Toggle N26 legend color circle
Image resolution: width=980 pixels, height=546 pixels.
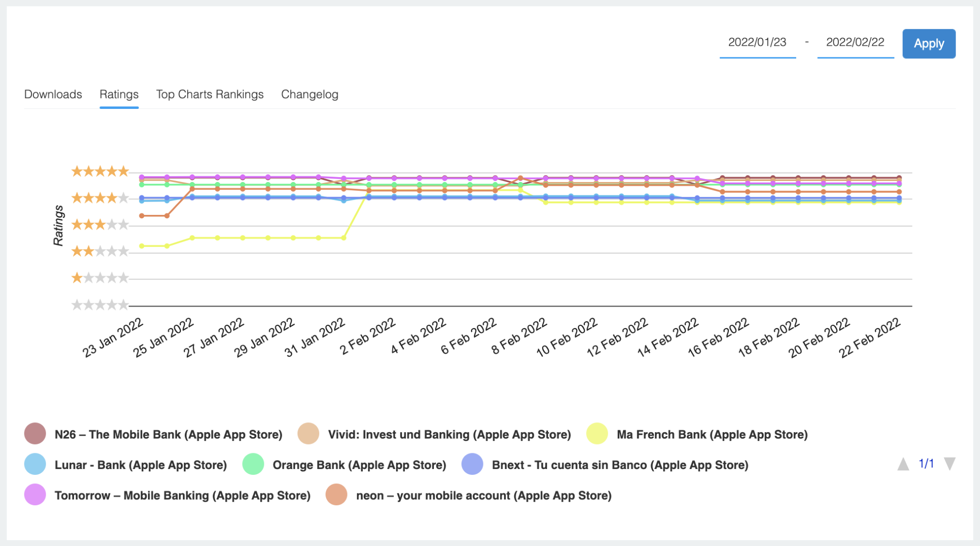tap(35, 434)
